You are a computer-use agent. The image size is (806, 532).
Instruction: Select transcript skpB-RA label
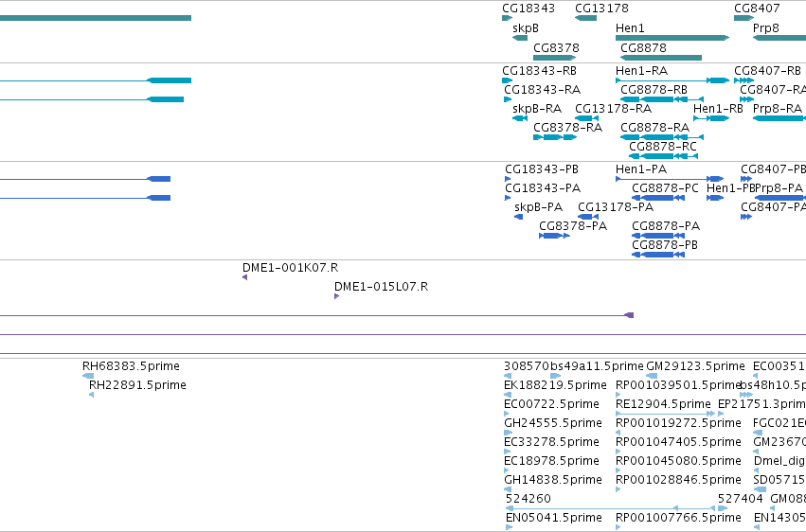point(537,109)
